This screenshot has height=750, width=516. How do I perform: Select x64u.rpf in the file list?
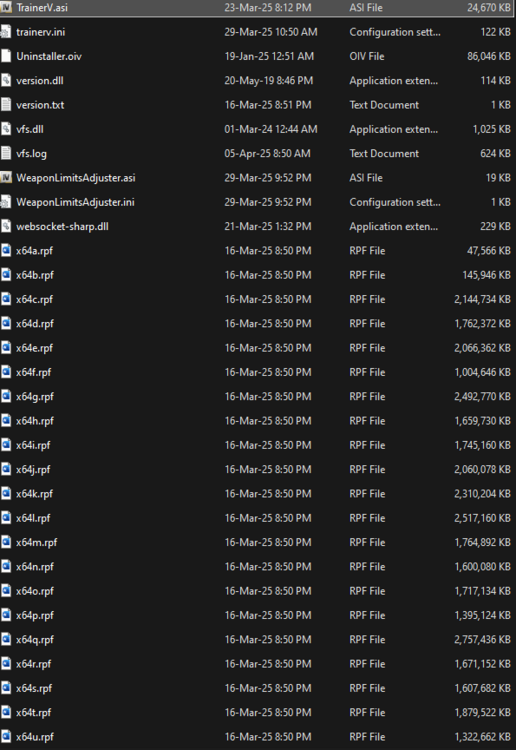[258, 737]
